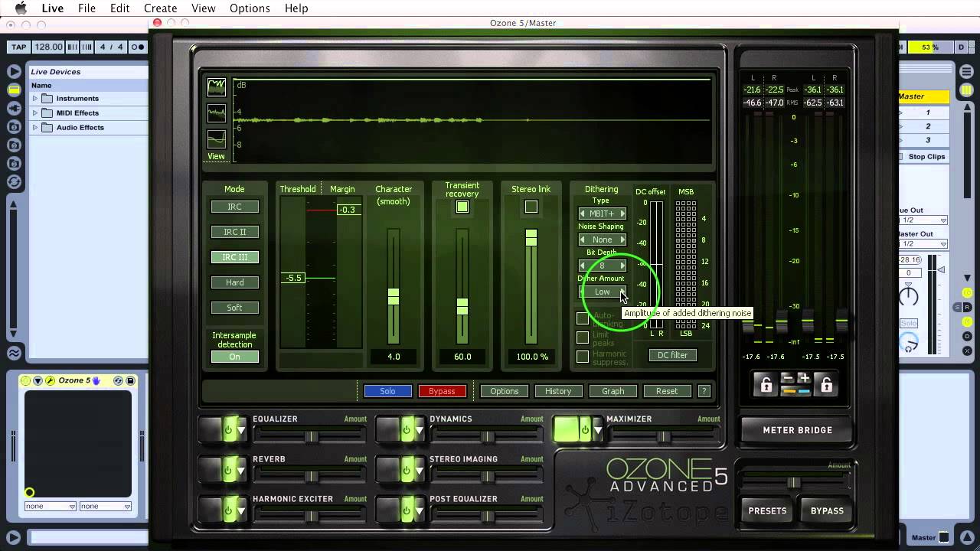Click the save preset disk icon on Ozone 5

[x=130, y=380]
